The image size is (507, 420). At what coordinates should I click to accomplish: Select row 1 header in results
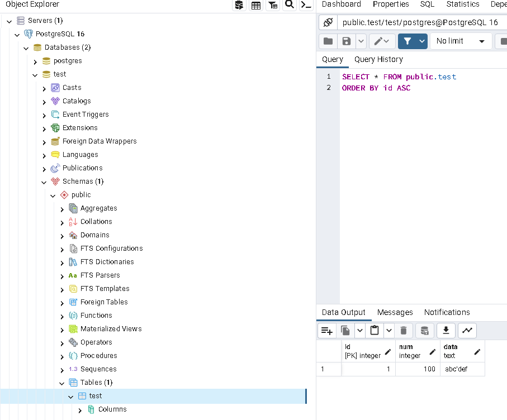point(329,369)
